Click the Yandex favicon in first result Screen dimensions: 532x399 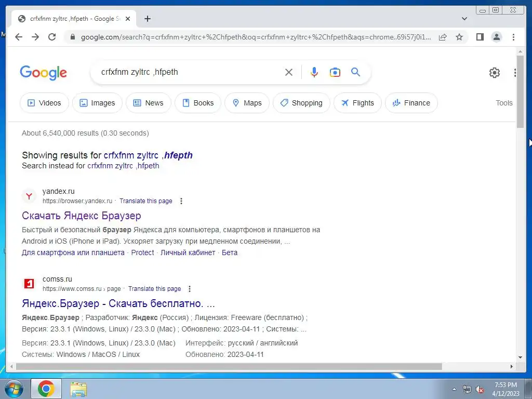pos(29,196)
